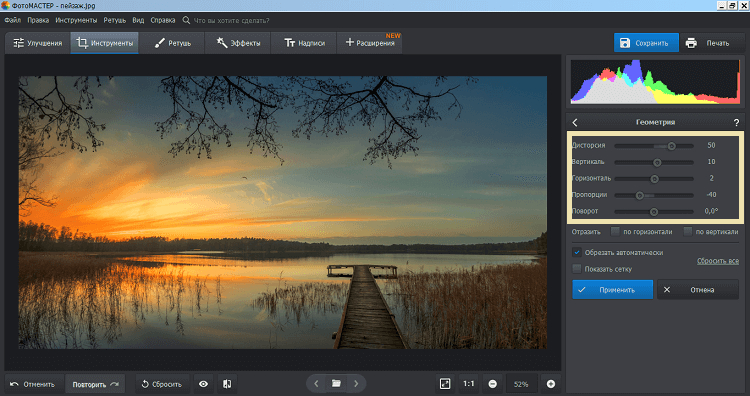
Task: Set zoom to 1:1 scale
Action: click(x=469, y=384)
